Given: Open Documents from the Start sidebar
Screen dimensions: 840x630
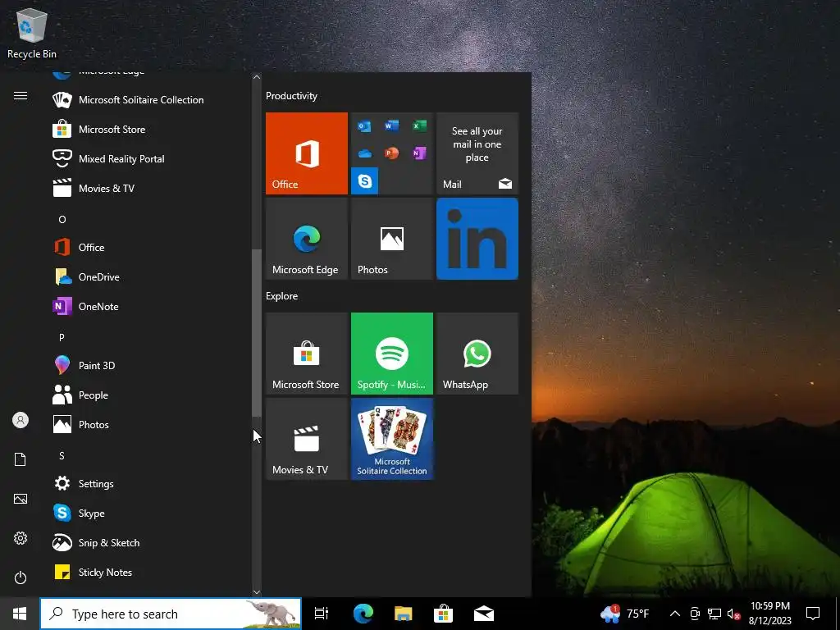Looking at the screenshot, I should 21,459.
